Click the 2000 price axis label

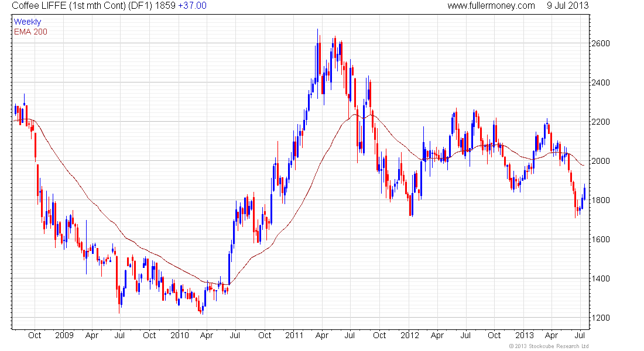click(x=601, y=161)
